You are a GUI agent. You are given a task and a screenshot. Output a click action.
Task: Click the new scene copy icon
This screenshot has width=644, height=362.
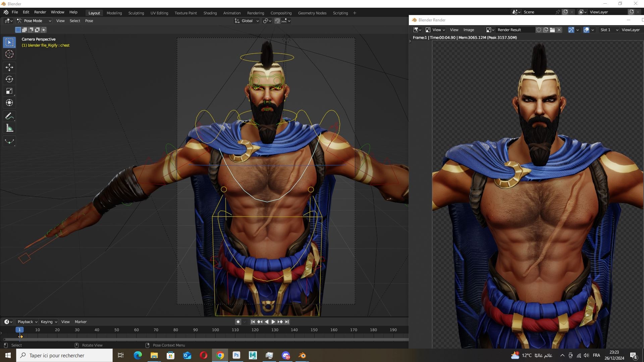565,12
